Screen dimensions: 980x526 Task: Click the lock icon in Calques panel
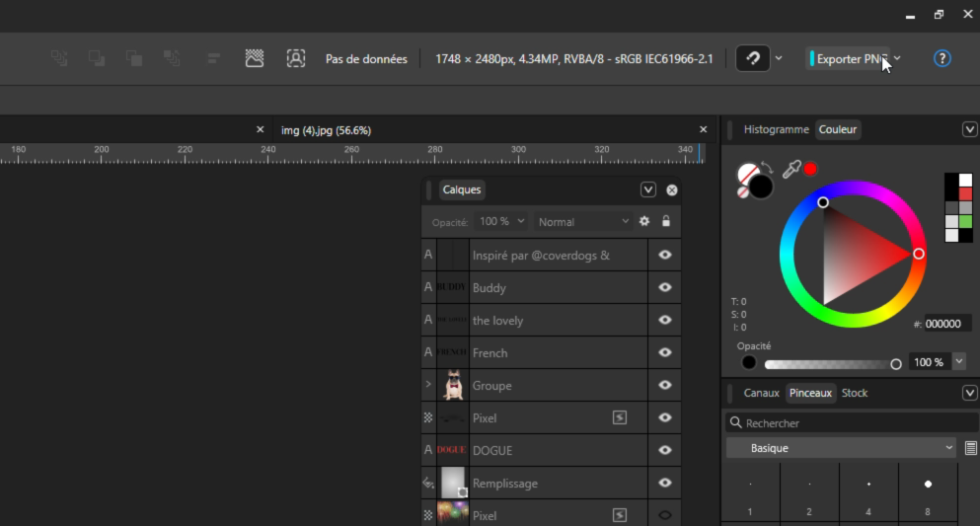coord(666,222)
